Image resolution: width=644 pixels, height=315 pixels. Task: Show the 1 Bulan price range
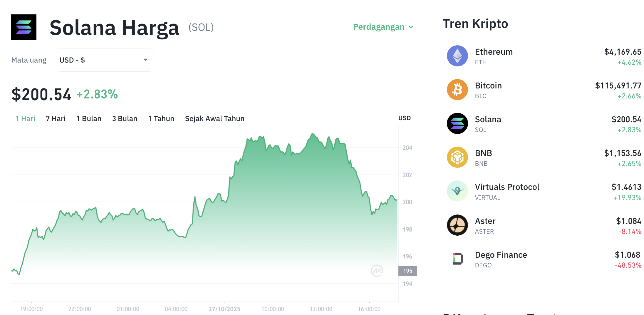(89, 119)
